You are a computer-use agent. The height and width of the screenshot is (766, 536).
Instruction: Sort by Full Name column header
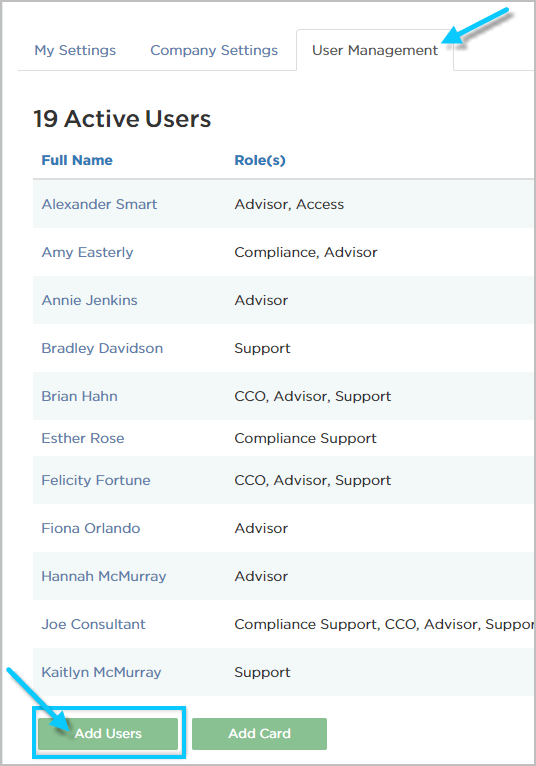point(77,160)
